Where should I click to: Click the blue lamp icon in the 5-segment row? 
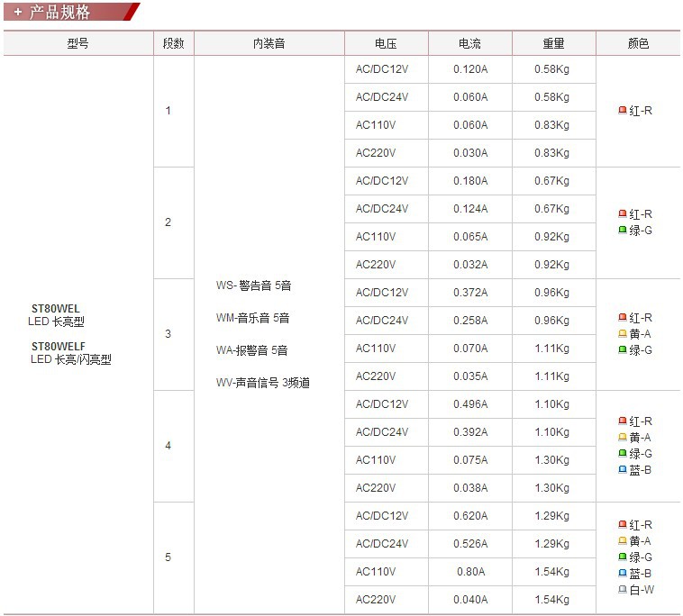pyautogui.click(x=623, y=574)
